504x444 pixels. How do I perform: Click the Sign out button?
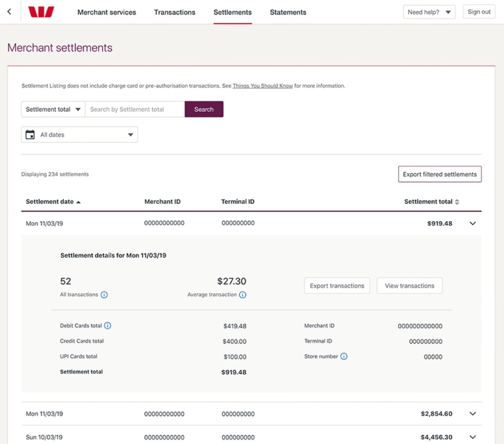point(479,11)
